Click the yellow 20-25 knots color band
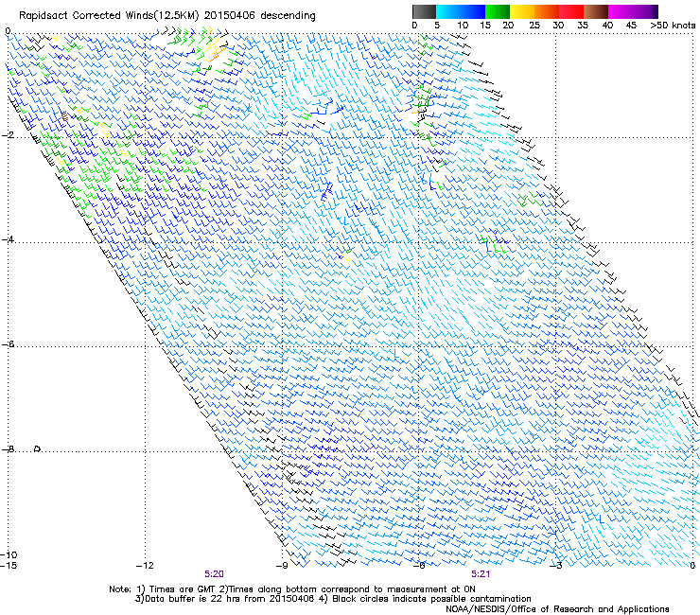 pyautogui.click(x=522, y=11)
